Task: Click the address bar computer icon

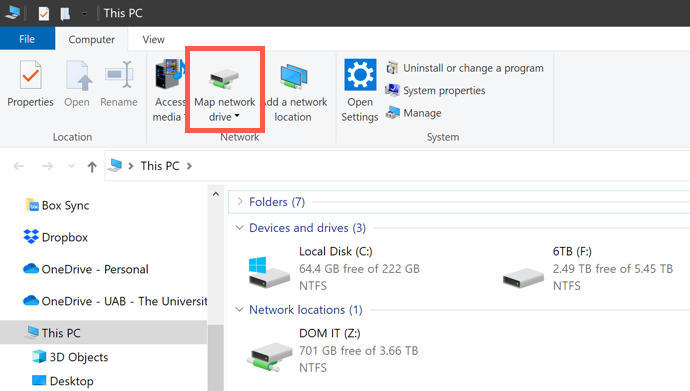Action: coord(115,165)
